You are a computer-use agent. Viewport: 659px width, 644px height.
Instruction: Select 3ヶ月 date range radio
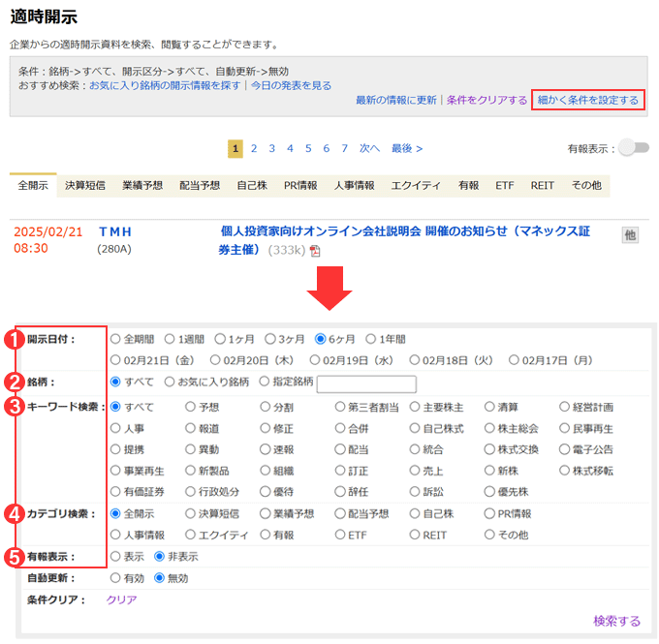pyautogui.click(x=270, y=339)
